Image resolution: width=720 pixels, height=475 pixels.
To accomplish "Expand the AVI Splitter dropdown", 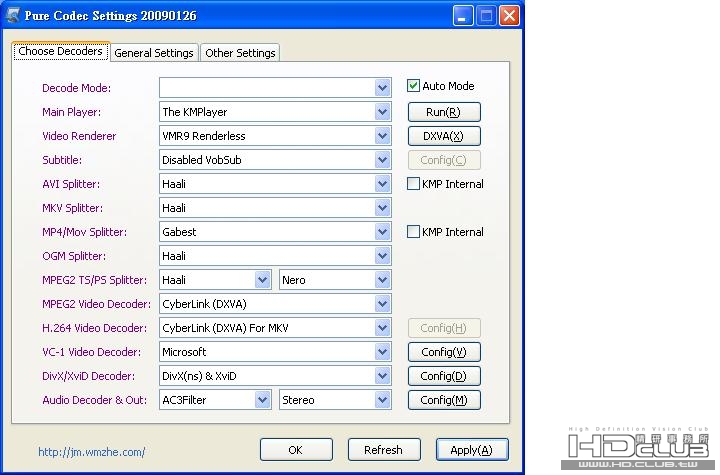I will click(x=382, y=184).
